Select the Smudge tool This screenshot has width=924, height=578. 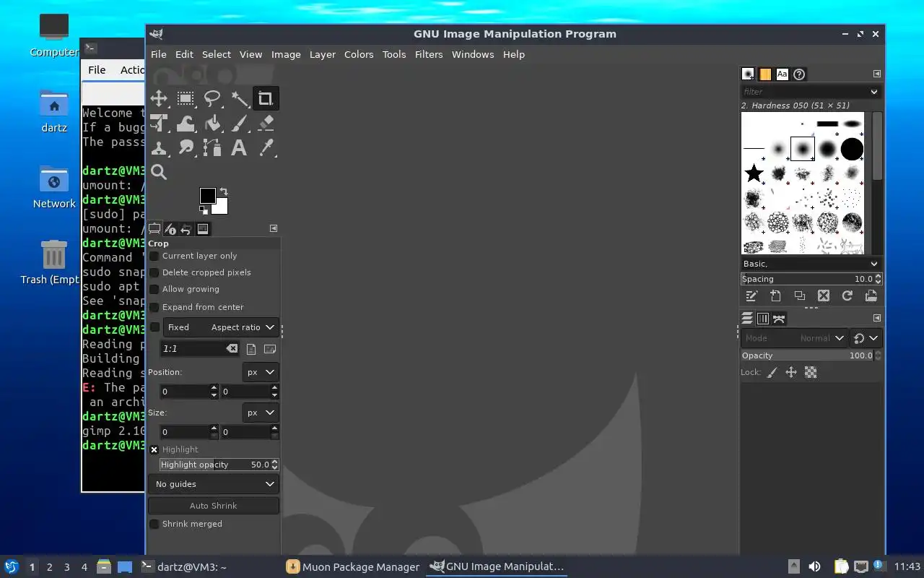coord(186,147)
